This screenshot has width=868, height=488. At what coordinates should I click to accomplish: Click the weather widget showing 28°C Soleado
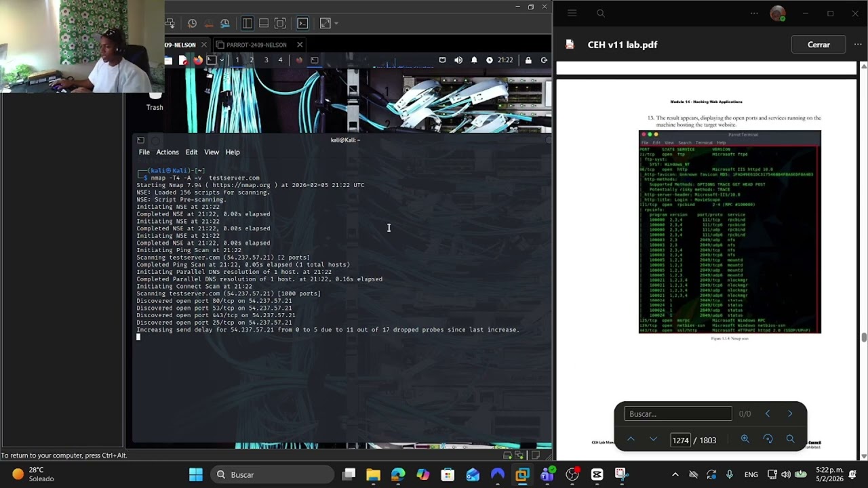click(34, 474)
